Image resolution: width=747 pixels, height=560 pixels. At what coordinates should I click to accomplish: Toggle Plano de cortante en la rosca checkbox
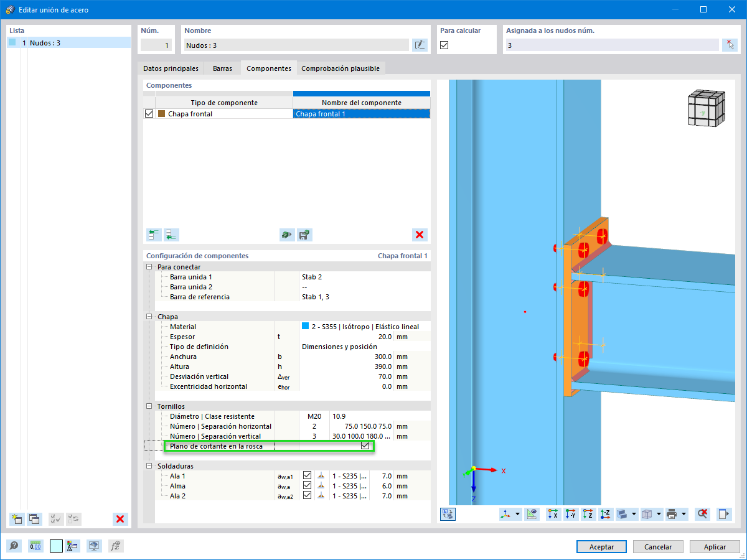365,446
